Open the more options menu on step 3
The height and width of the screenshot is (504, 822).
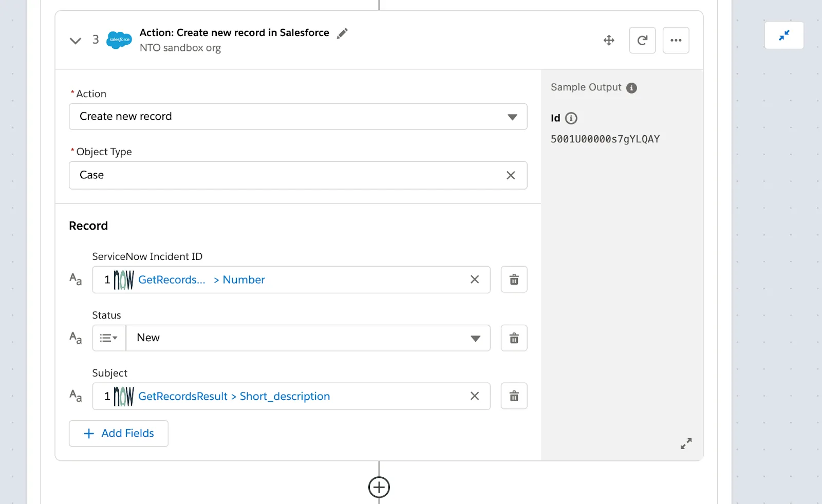(x=676, y=40)
